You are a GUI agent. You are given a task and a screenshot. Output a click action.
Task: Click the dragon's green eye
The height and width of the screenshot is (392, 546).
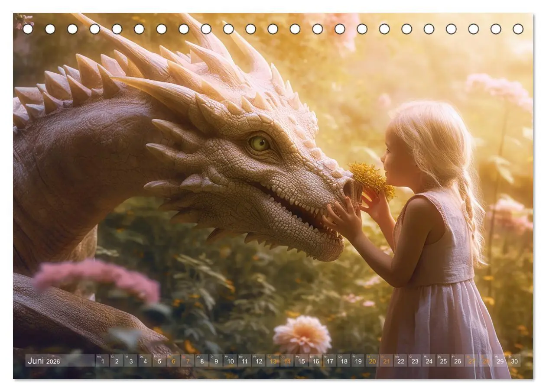[259, 143]
